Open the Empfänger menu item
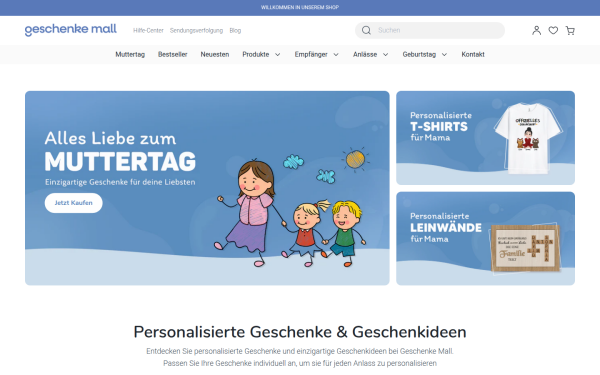 click(311, 54)
